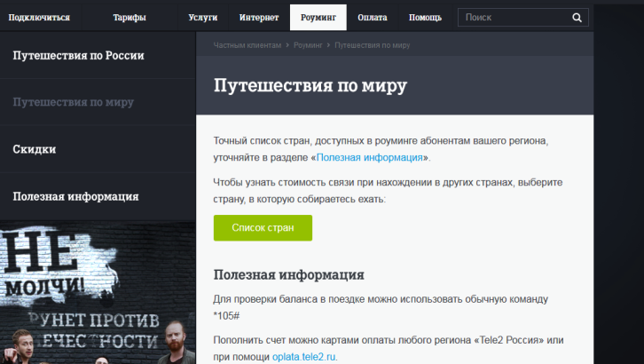
Task: Open the Помощь navigation tab
Action: click(425, 17)
